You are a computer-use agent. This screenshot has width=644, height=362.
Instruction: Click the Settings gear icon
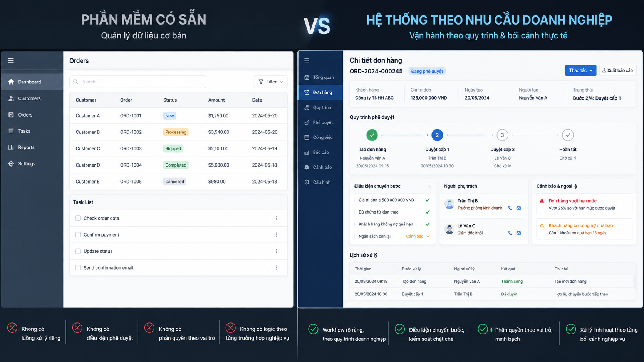click(11, 163)
